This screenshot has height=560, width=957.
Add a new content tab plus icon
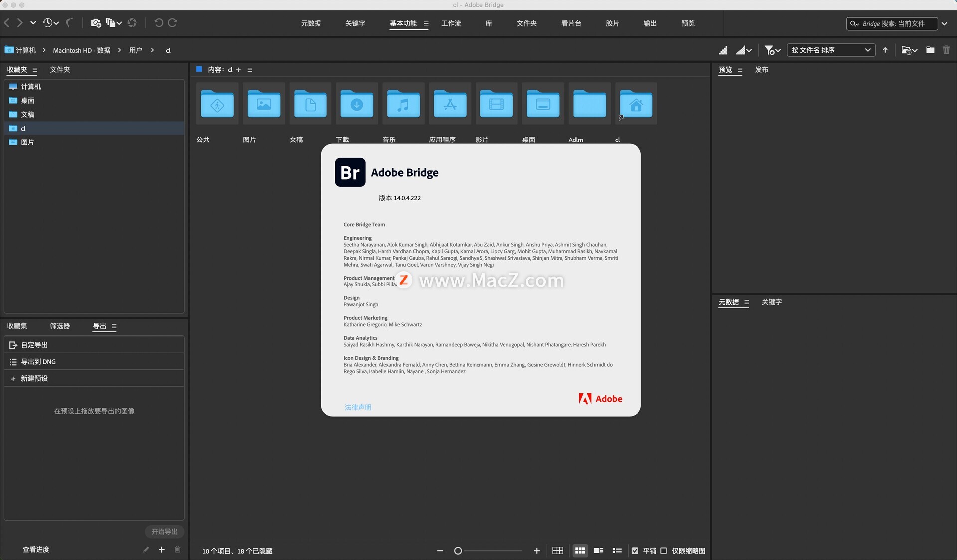point(238,70)
